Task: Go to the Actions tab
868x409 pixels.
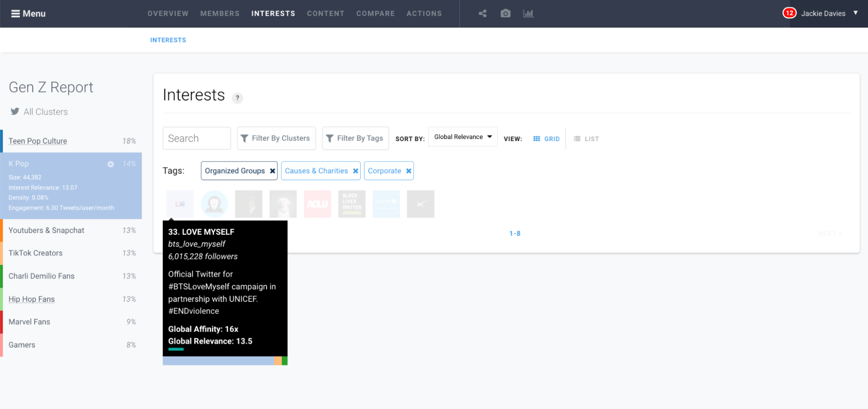Action: coord(424,13)
